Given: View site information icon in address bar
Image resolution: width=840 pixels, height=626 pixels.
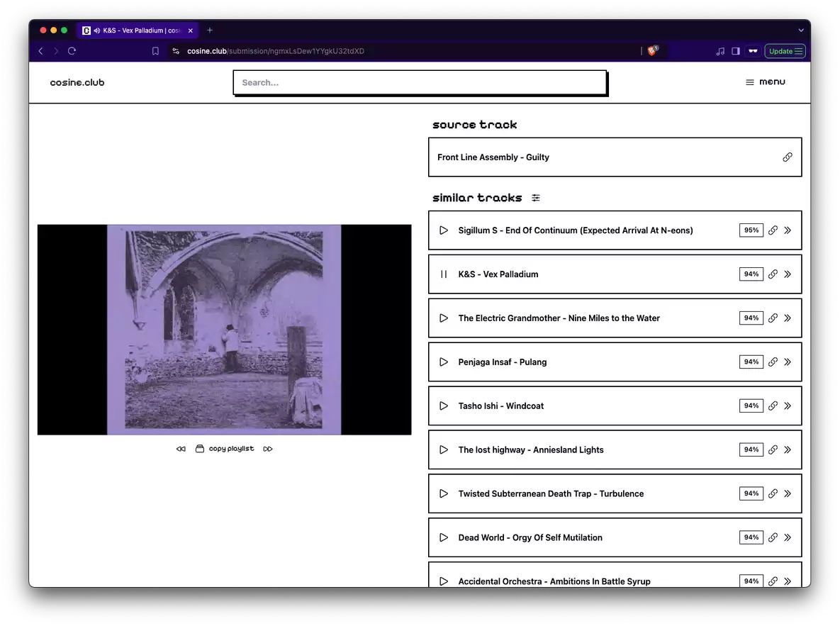Looking at the screenshot, I should coord(176,51).
